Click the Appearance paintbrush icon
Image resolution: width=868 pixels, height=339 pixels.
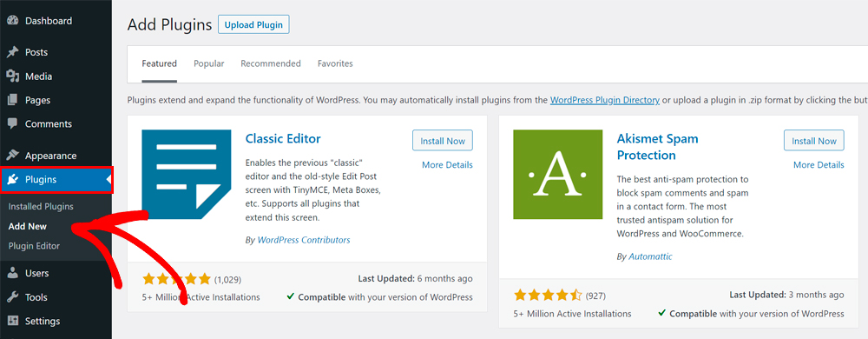click(x=13, y=156)
